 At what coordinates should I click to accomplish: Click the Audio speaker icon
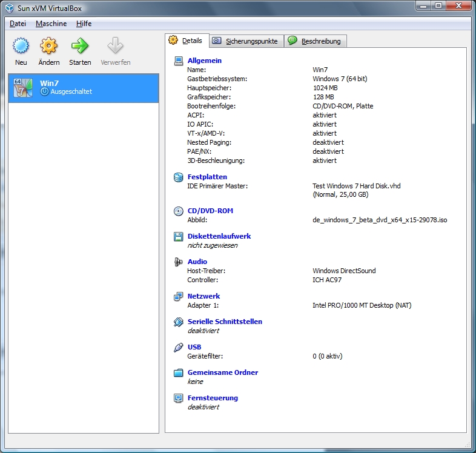point(179,262)
